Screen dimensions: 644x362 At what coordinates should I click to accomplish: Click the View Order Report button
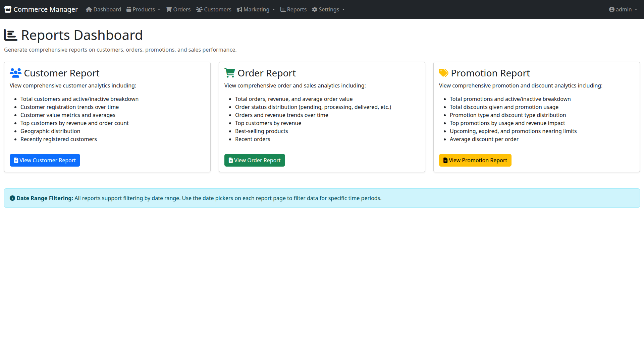click(x=254, y=160)
